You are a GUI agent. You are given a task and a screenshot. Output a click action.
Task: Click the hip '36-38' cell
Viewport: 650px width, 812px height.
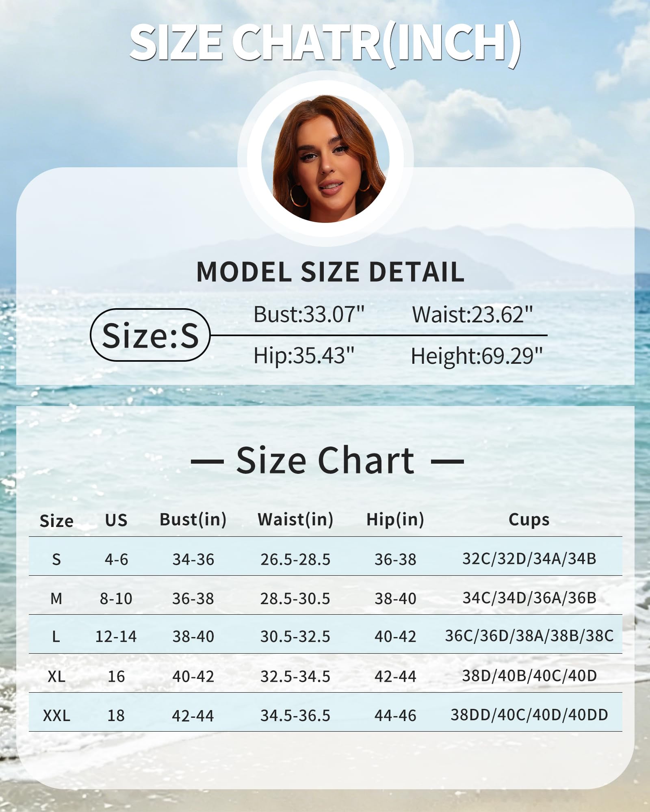click(395, 559)
